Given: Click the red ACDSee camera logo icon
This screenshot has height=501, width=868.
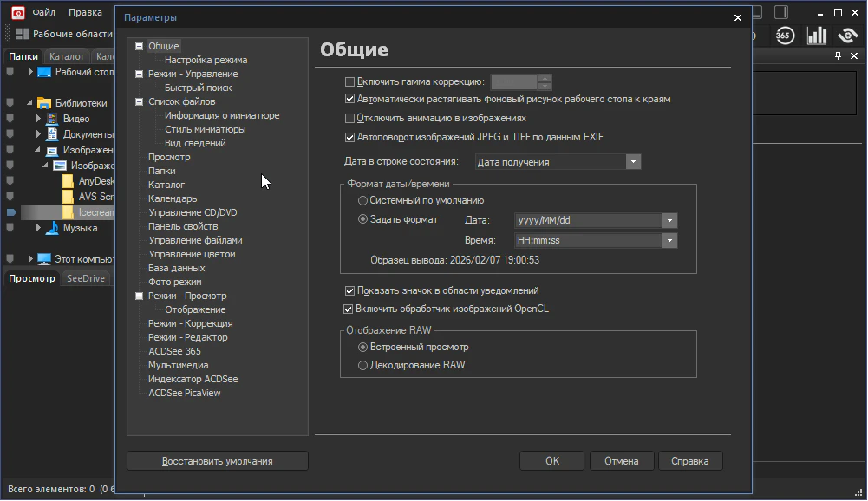Looking at the screenshot, I should point(17,13).
